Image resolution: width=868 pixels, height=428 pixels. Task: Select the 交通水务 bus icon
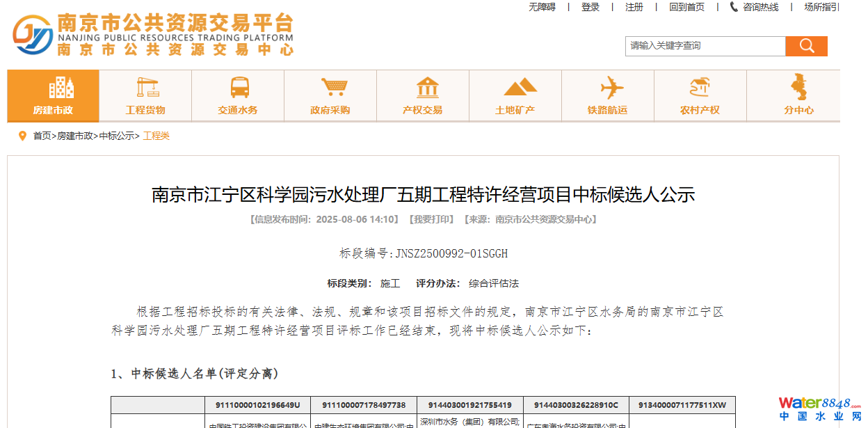[x=239, y=88]
